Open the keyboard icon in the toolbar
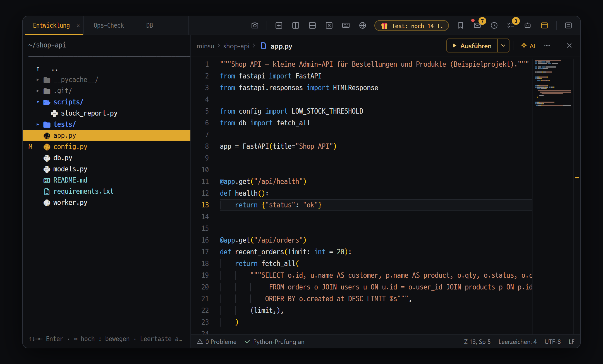The image size is (603, 364). coord(346,25)
